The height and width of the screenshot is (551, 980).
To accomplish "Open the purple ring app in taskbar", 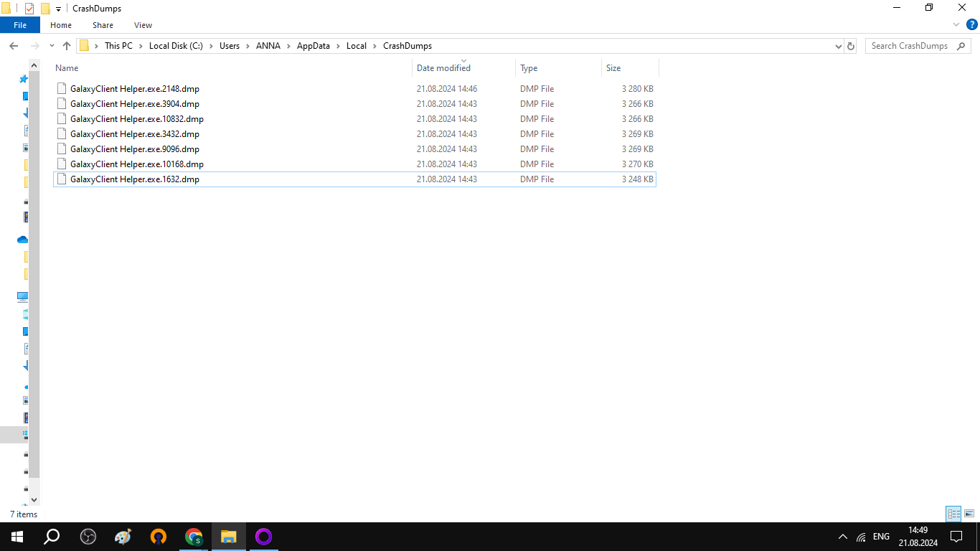I will [263, 537].
